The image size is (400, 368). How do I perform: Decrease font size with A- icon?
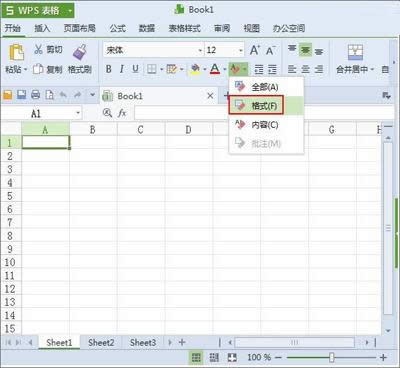click(270, 50)
